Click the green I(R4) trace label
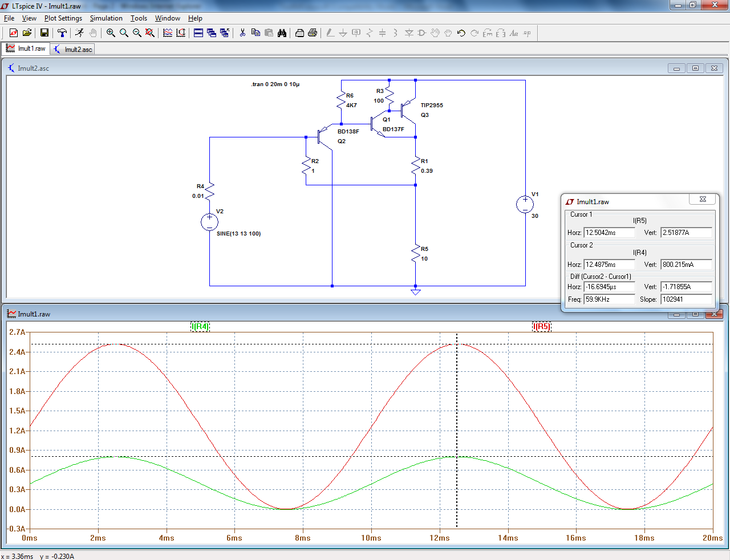 200,327
